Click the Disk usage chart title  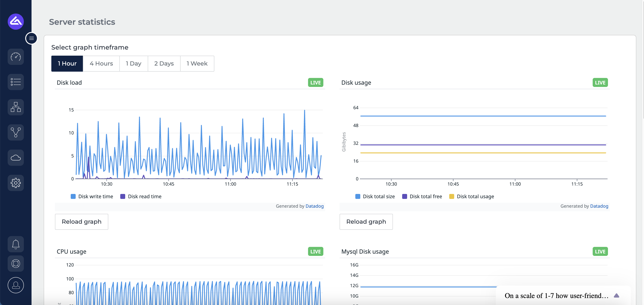point(356,83)
